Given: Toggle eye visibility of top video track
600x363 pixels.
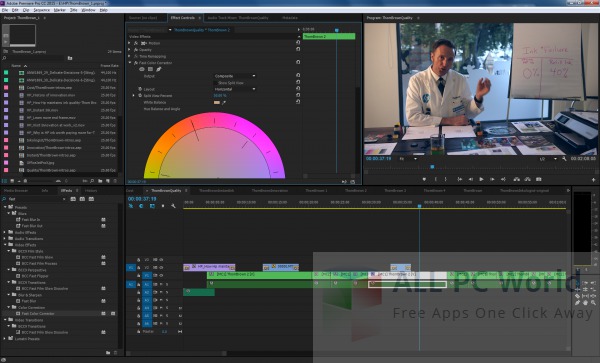Looking at the screenshot, I should [x=161, y=260].
